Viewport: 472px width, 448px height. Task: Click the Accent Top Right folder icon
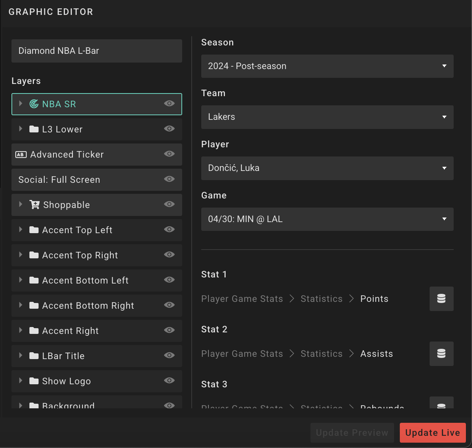coord(34,255)
